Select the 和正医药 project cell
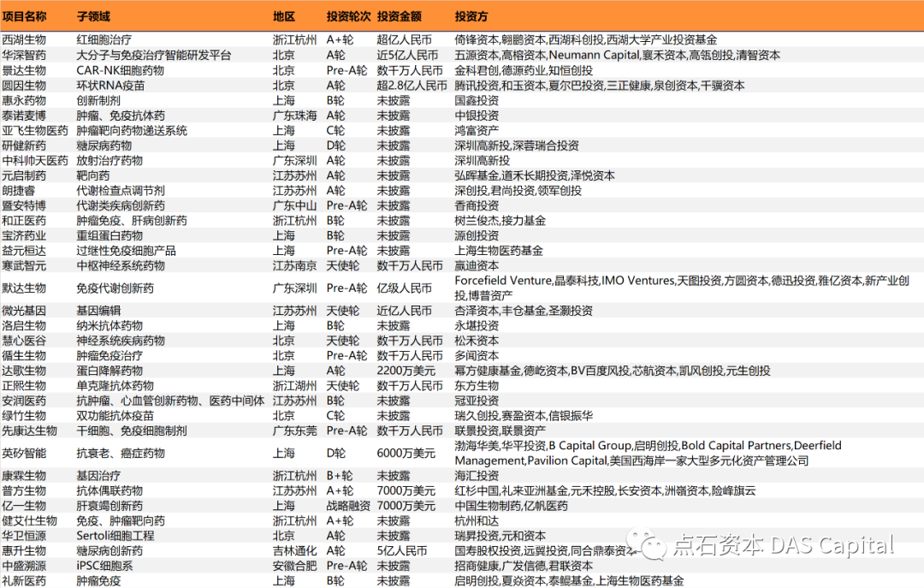Viewport: 924px width, 588px height. [24, 221]
